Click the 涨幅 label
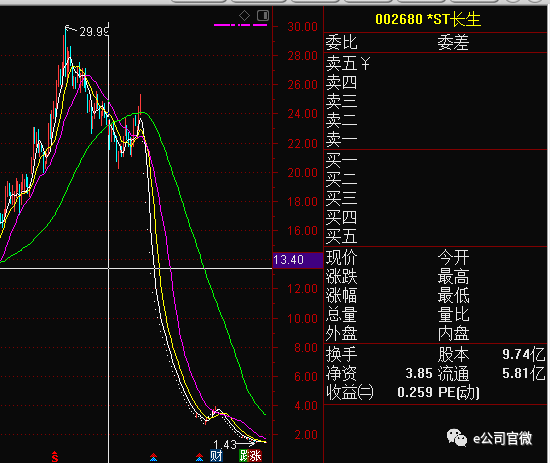The width and height of the screenshot is (550, 463). (341, 296)
